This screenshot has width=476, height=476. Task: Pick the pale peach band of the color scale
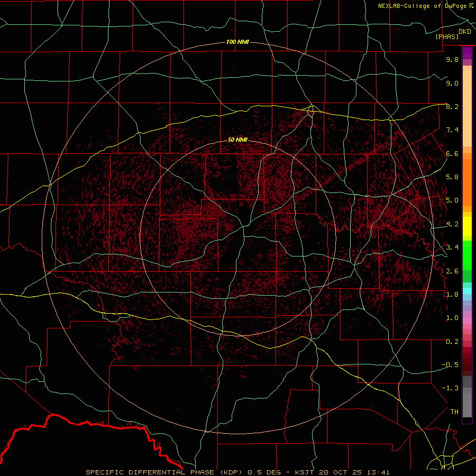point(467,109)
